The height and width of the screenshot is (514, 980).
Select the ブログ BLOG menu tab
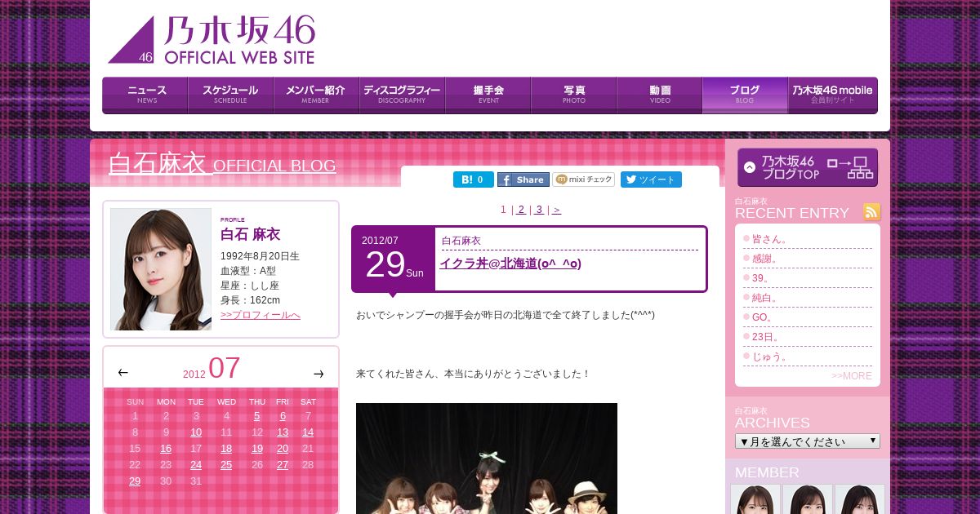(x=746, y=95)
